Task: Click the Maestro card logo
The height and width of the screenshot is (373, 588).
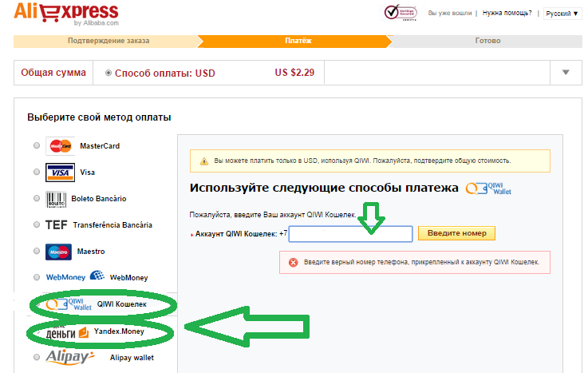Action: tap(58, 252)
